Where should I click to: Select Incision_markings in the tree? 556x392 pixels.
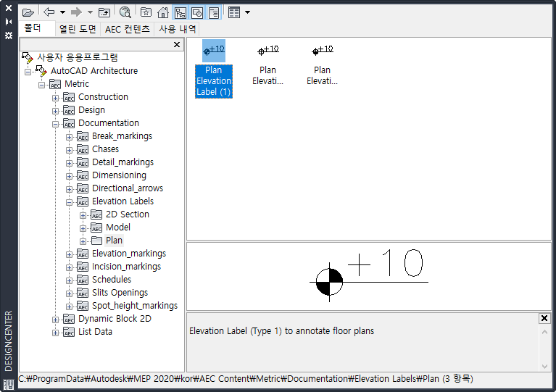tap(126, 267)
